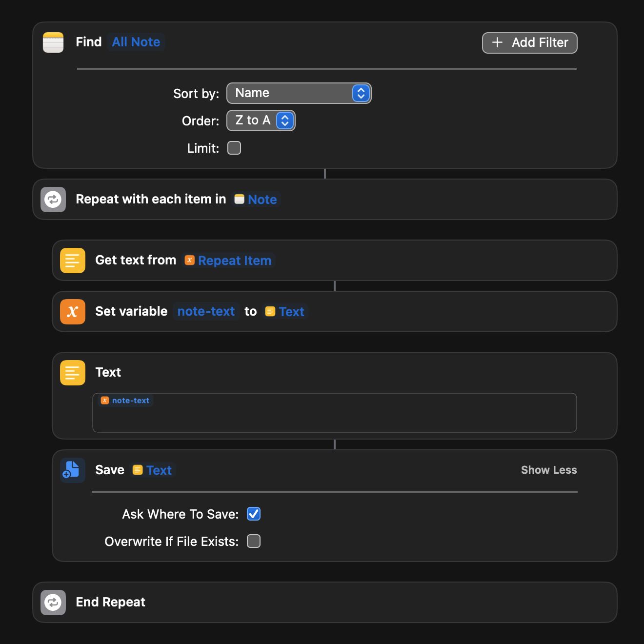Click the yellow Text action icon
644x644 pixels.
coord(73,373)
